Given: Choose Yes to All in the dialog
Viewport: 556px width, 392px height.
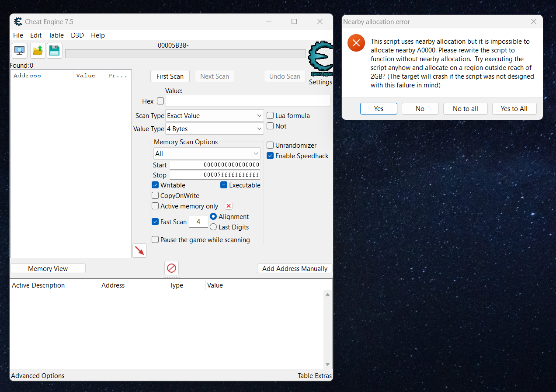Looking at the screenshot, I should (514, 108).
